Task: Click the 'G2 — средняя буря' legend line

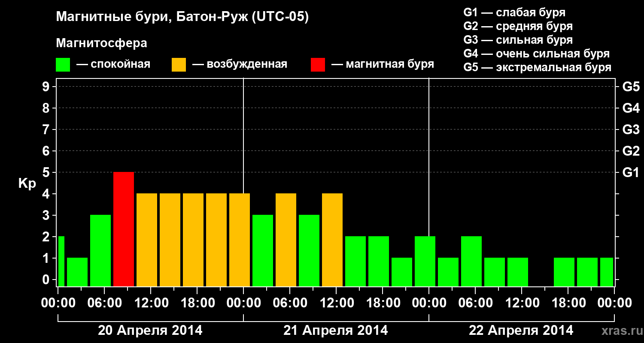Action: pos(518,26)
